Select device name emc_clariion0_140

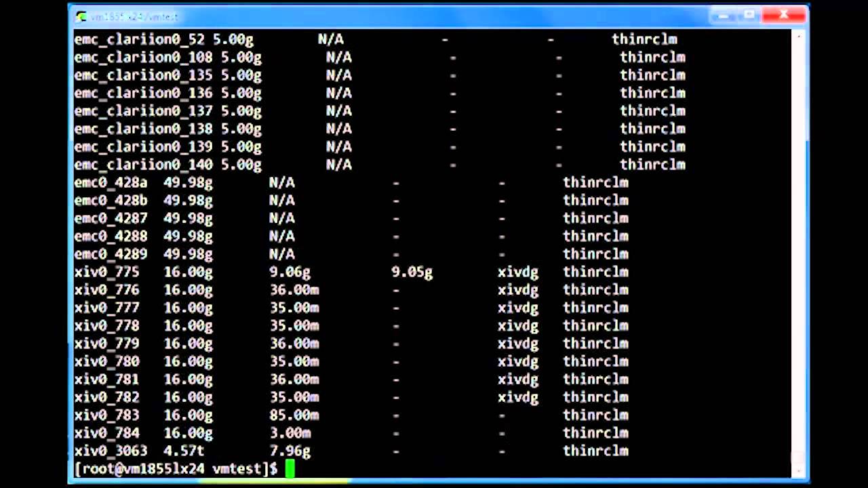click(x=143, y=165)
